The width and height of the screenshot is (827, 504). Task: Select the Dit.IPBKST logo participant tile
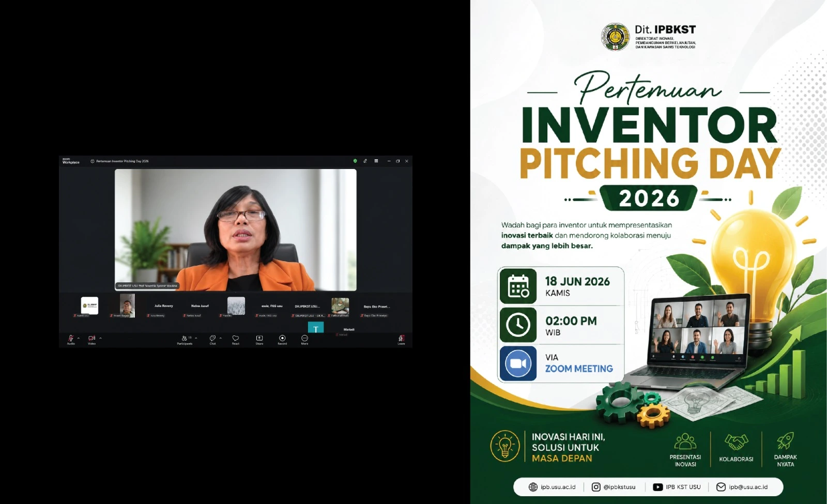tap(89, 306)
